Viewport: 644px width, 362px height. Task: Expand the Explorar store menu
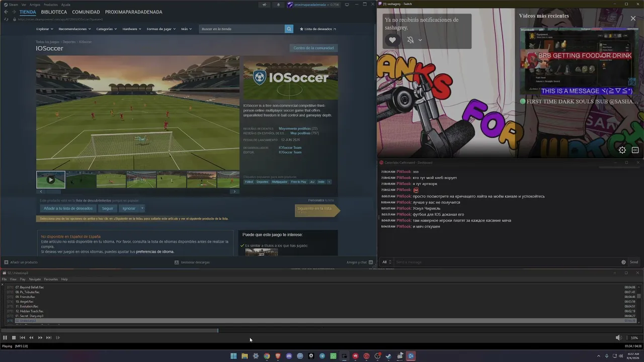click(x=44, y=29)
